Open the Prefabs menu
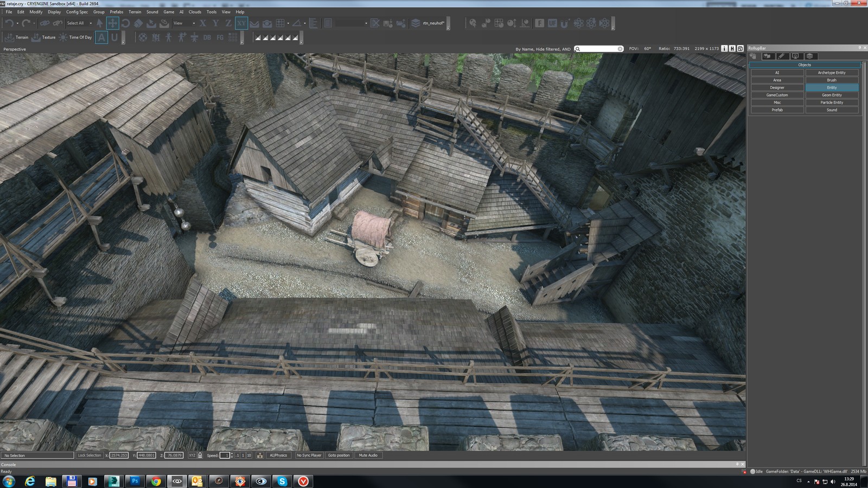The width and height of the screenshot is (868, 488). point(116,11)
